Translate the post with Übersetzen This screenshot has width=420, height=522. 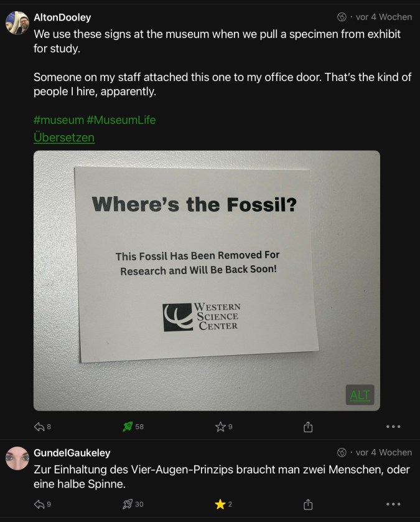coord(63,137)
